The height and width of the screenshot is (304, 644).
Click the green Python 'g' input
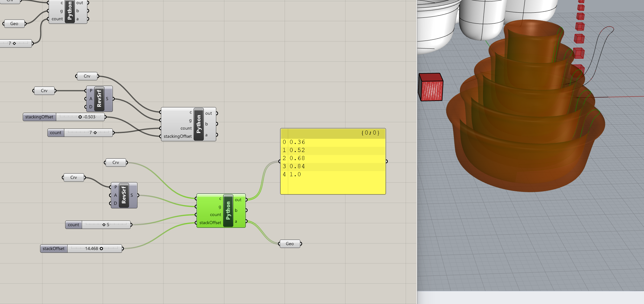tap(220, 206)
